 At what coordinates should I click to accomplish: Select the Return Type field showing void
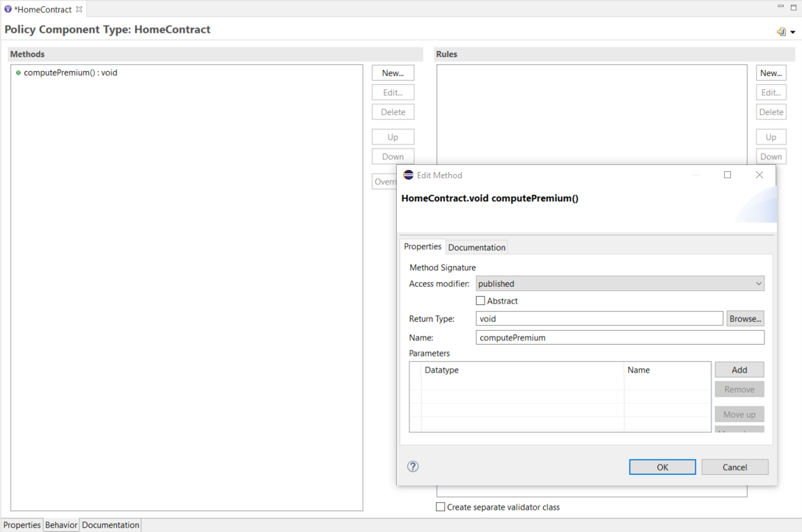coord(599,318)
